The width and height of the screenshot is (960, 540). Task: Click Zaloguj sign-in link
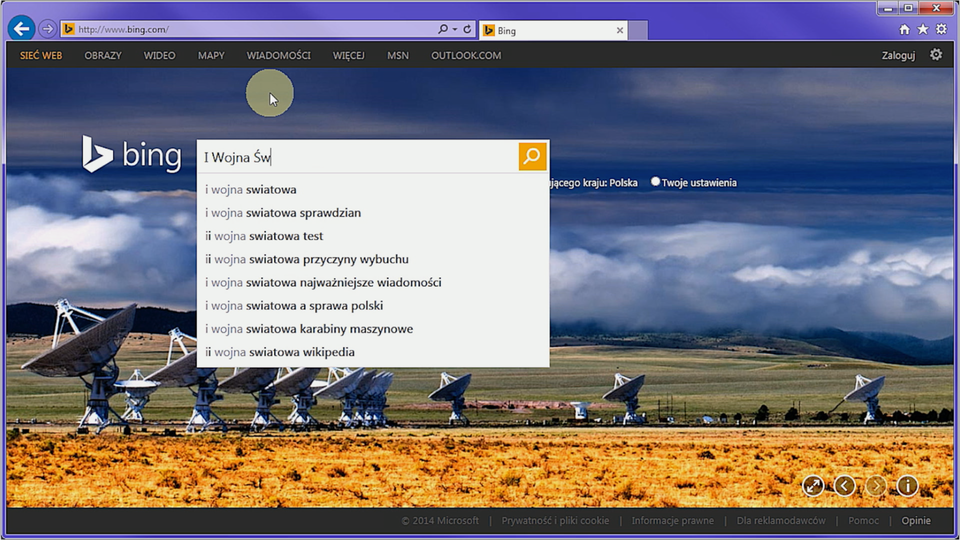click(898, 55)
